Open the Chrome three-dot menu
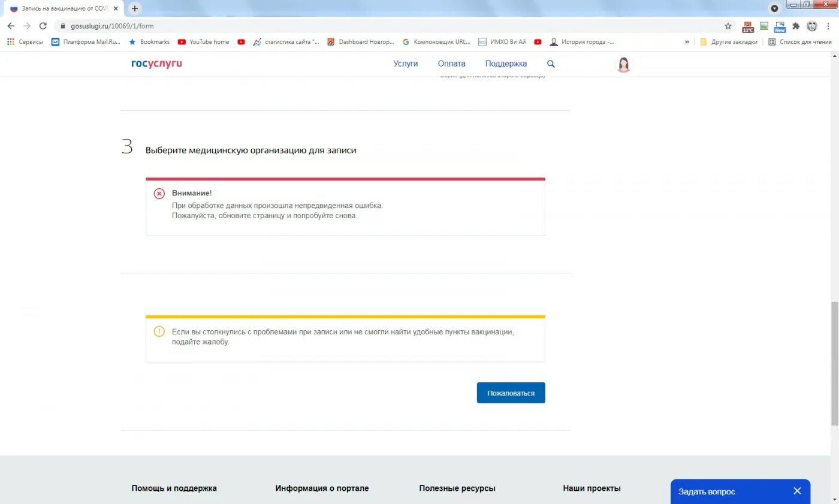The image size is (839, 504). coord(828,26)
